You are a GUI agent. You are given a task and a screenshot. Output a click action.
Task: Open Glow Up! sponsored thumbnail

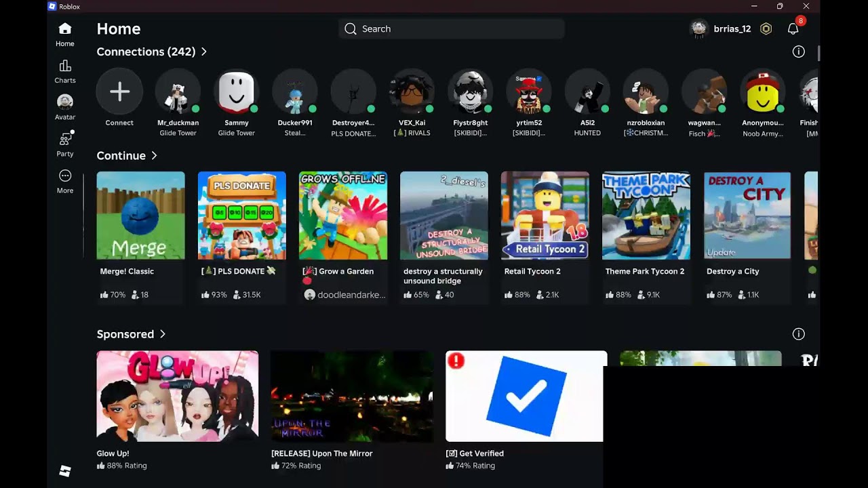(178, 396)
